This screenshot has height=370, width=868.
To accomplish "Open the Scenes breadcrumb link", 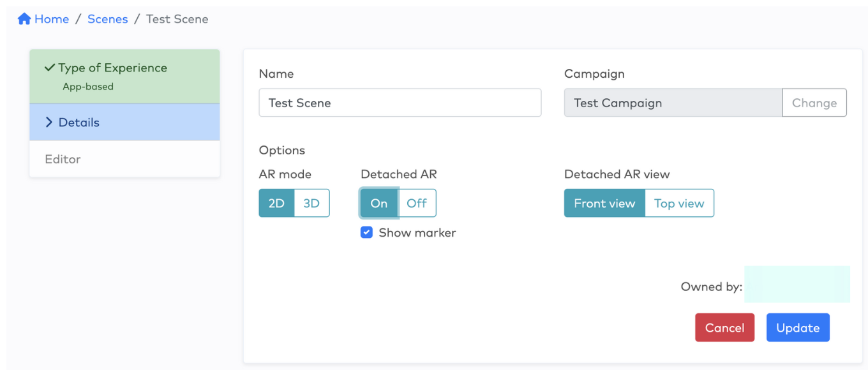I will tap(107, 19).
